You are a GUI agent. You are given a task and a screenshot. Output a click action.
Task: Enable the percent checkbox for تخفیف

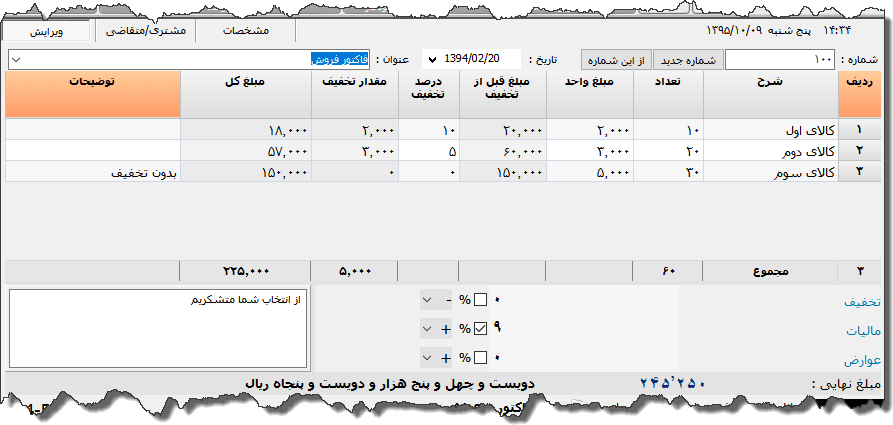pos(480,300)
